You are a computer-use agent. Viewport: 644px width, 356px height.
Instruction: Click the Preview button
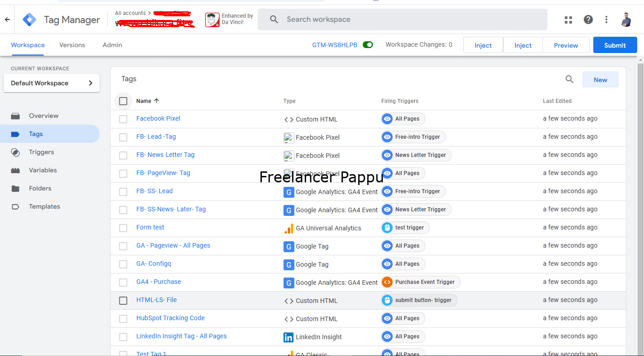pyautogui.click(x=566, y=45)
